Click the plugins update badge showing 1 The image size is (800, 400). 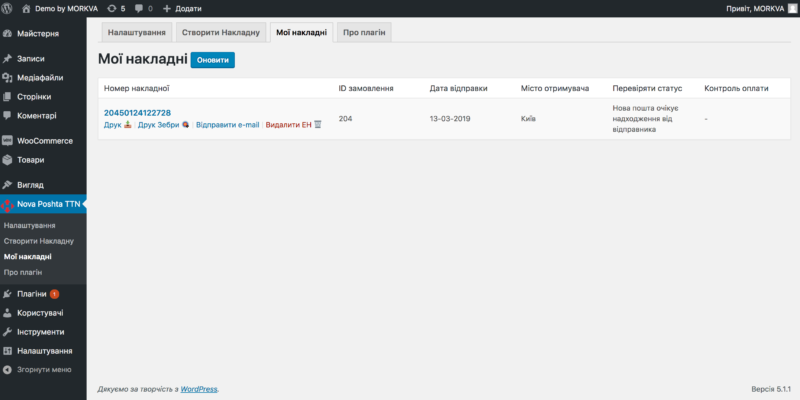click(54, 294)
